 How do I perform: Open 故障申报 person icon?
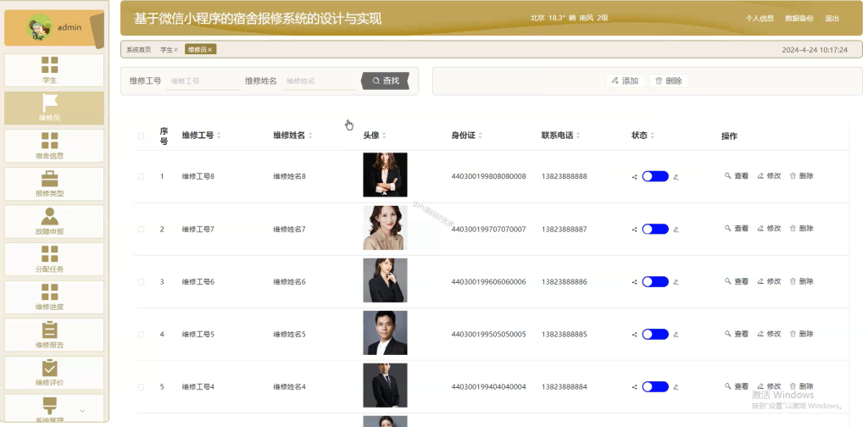(x=50, y=216)
